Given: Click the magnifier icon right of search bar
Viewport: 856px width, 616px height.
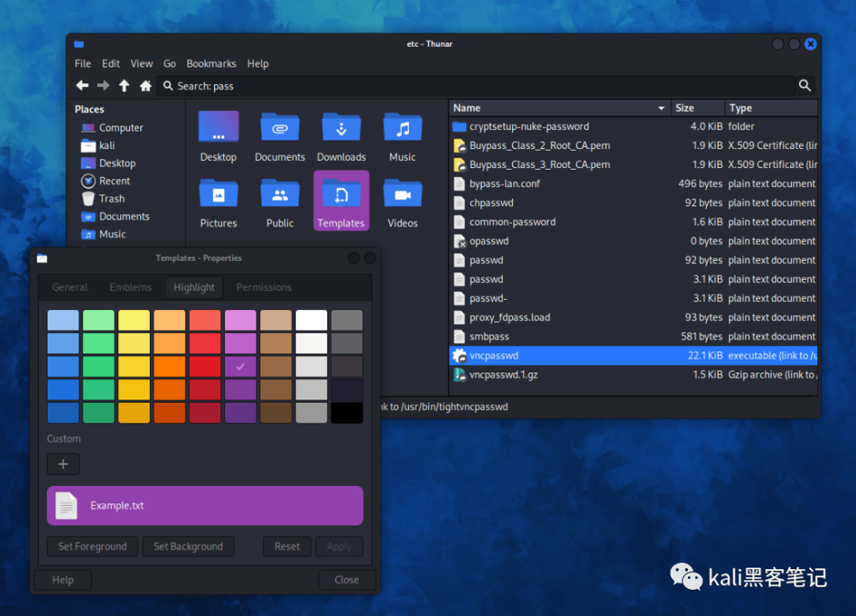Looking at the screenshot, I should (x=804, y=85).
